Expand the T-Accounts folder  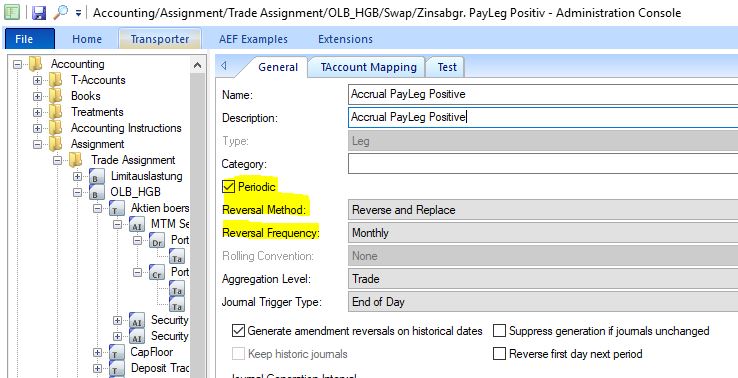tap(38, 80)
